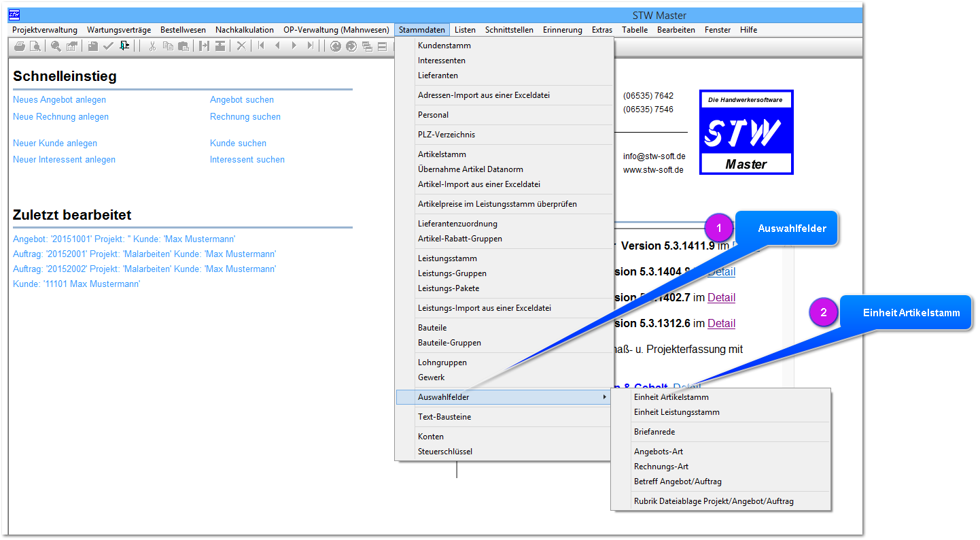Click the paste clipboard icon
The height and width of the screenshot is (540, 980).
(x=183, y=46)
